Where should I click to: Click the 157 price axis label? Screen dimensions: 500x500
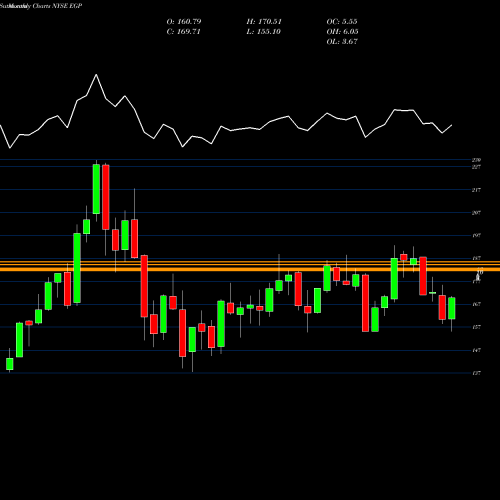[476, 327]
